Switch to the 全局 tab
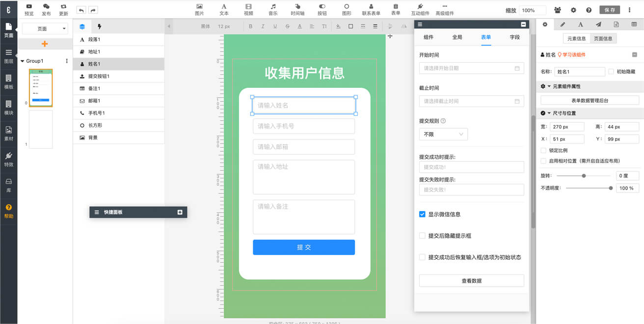This screenshot has height=324, width=644. click(457, 37)
